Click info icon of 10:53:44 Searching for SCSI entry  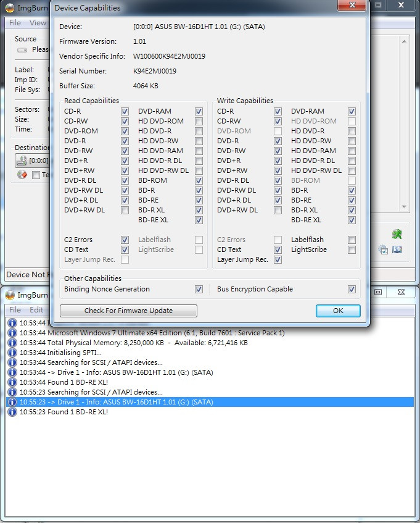click(x=12, y=362)
